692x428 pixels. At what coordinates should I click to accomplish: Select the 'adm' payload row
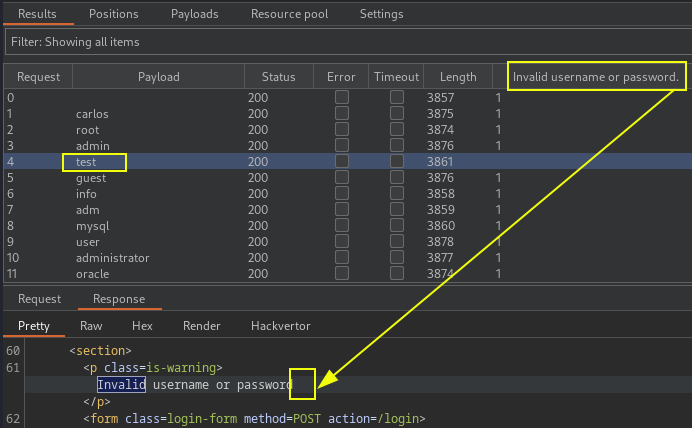click(x=348, y=210)
